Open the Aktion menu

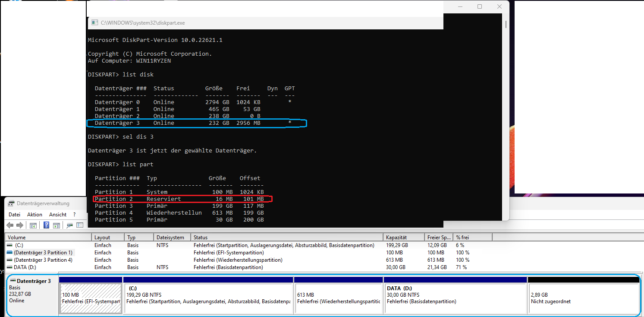35,214
